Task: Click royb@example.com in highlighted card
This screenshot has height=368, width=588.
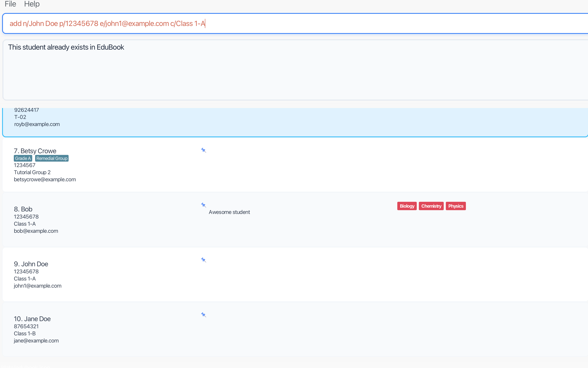Action: tap(37, 124)
